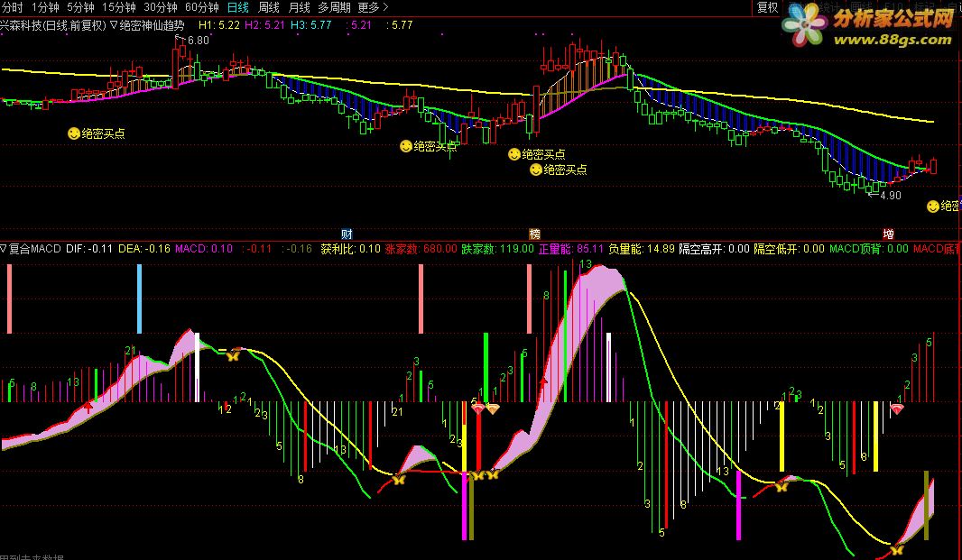The height and width of the screenshot is (560, 962).
Task: Click the H3: 5.77 indicator value
Action: pyautogui.click(x=311, y=25)
